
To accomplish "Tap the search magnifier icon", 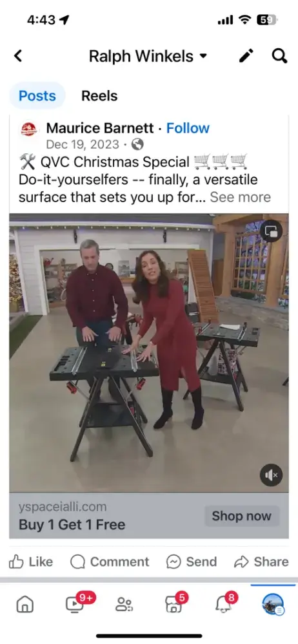I will coord(279,55).
